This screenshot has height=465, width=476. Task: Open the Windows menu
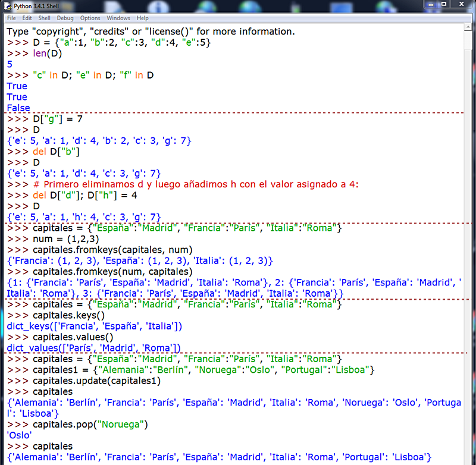[118, 18]
